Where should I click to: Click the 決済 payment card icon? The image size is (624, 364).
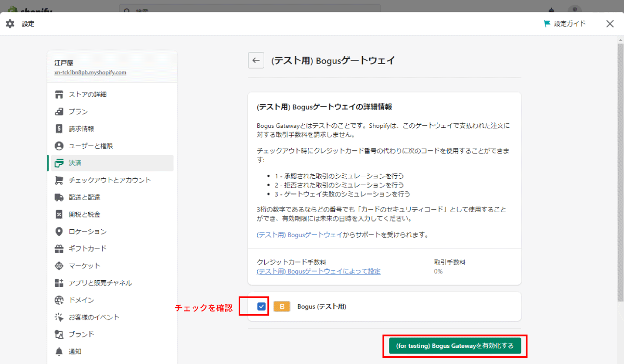59,163
